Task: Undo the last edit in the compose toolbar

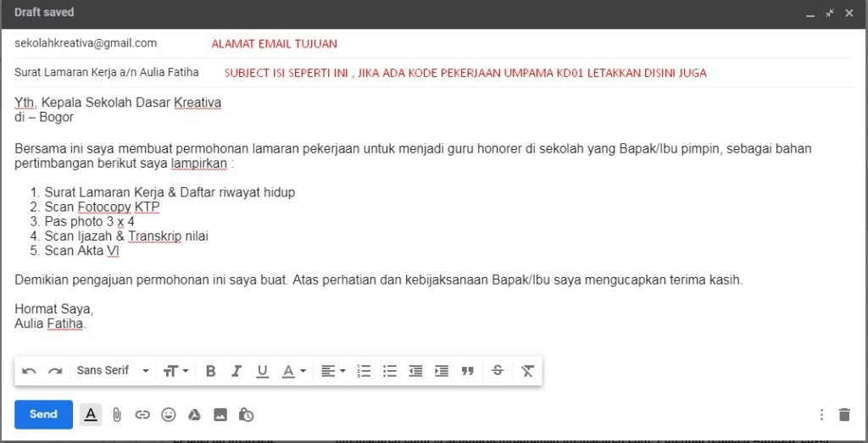Action: [29, 371]
